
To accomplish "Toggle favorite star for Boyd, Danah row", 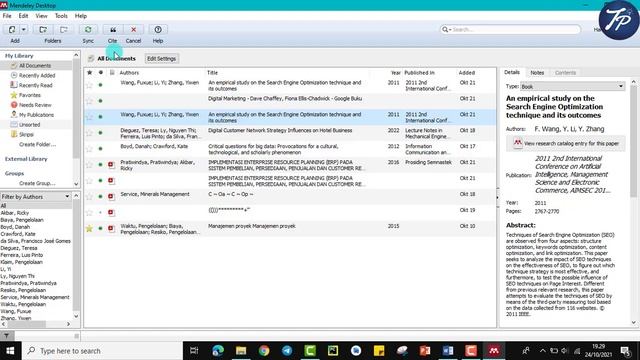I will pos(89,149).
